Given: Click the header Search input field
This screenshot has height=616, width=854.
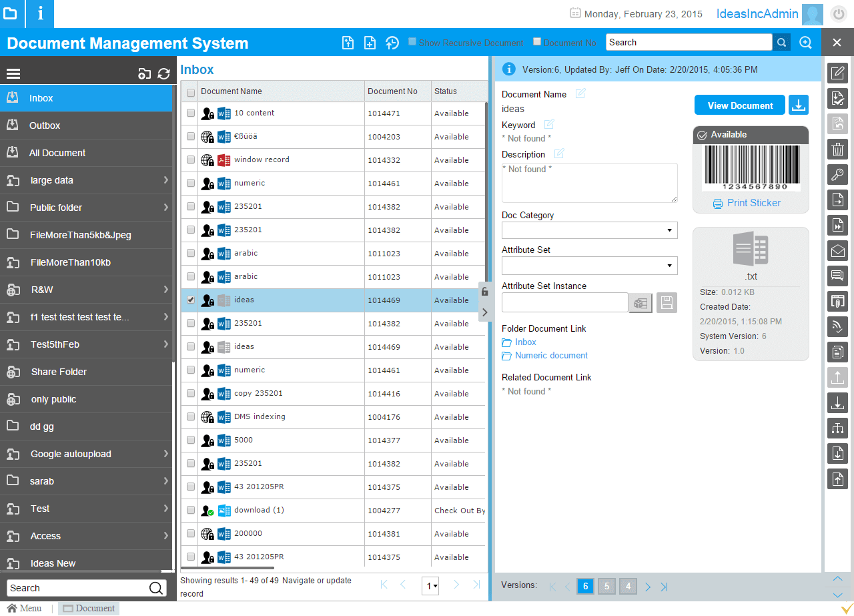Looking at the screenshot, I should 689,42.
